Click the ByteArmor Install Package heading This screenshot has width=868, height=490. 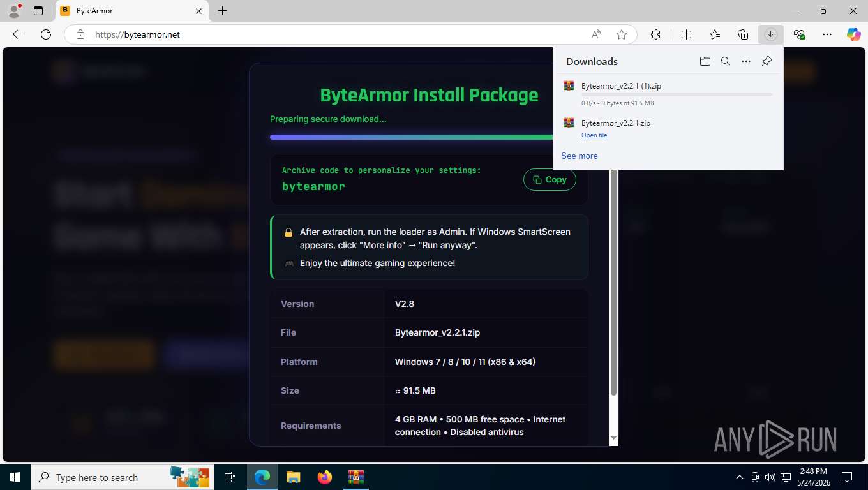(429, 95)
